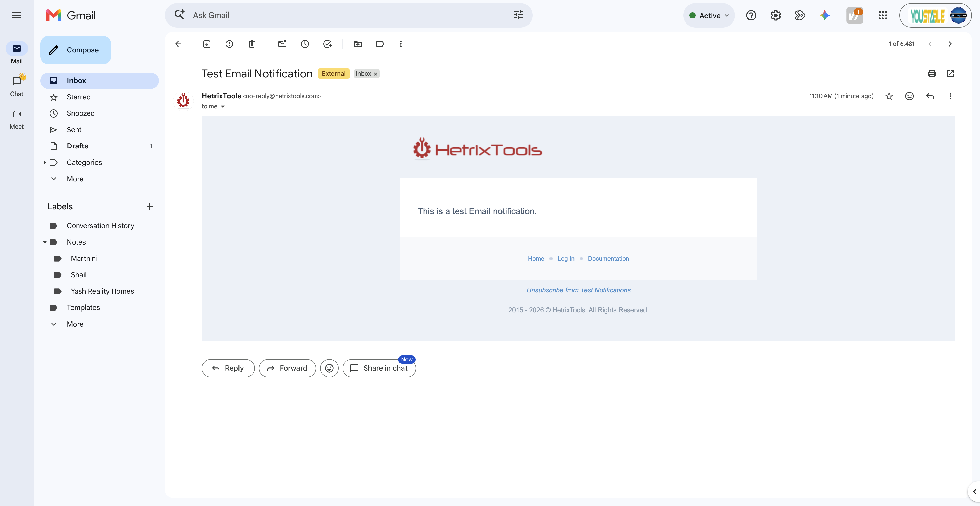Switch to the Meet tab
Screen dimensions: 980x506
17,119
